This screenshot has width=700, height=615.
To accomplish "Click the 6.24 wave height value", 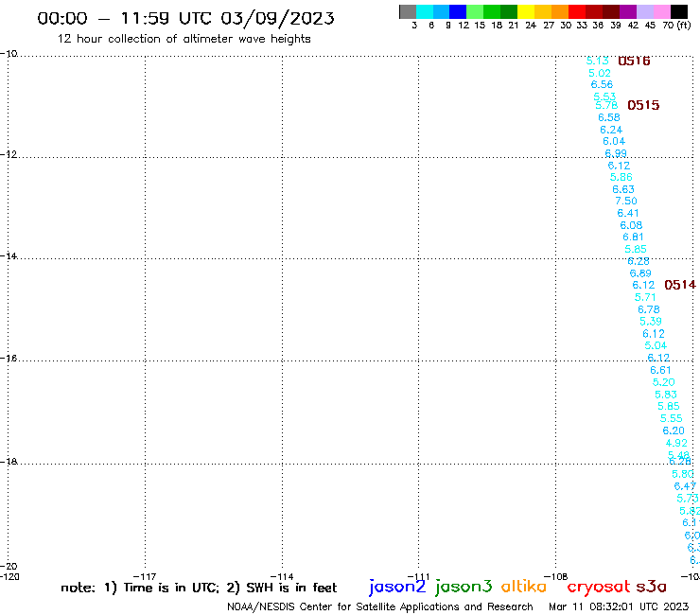I will [x=611, y=130].
